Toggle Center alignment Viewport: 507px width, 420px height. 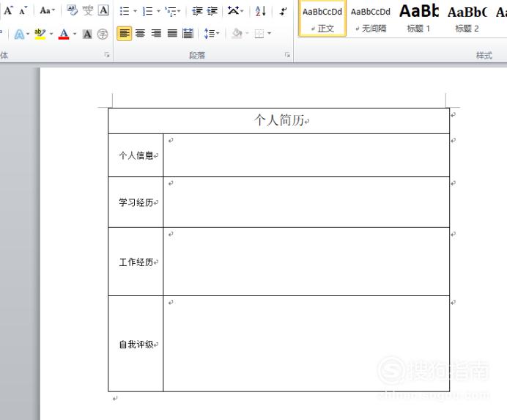click(140, 33)
